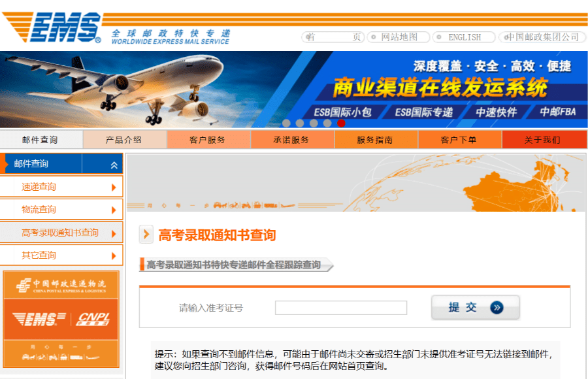588x379 pixels.
Task: Click the 准考证号 input field
Action: pyautogui.click(x=340, y=307)
